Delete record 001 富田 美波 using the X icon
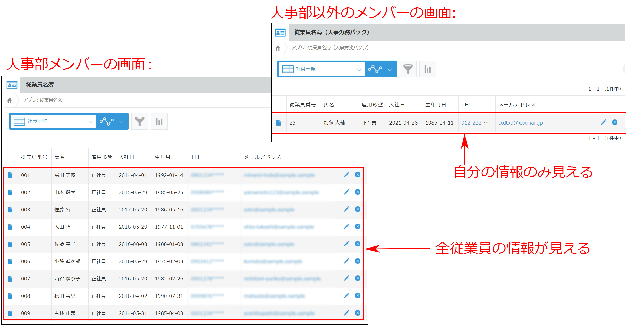Screen dimensions: 644x330 pos(358,175)
